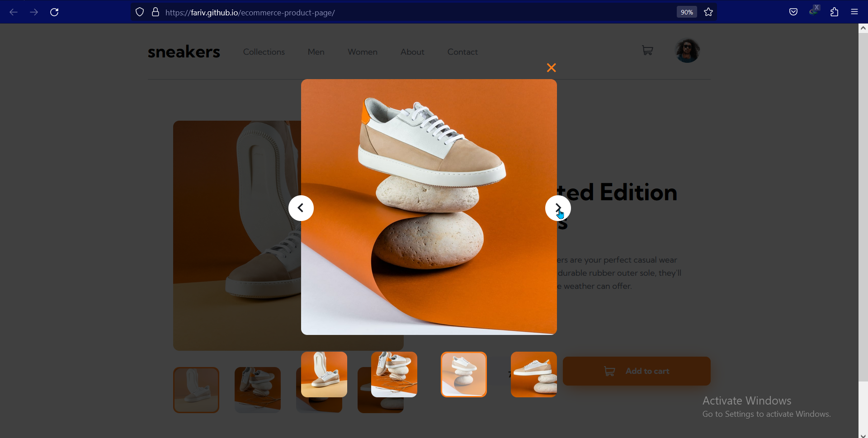Open browser extensions puzzle icon
The height and width of the screenshot is (438, 868).
coord(835,13)
